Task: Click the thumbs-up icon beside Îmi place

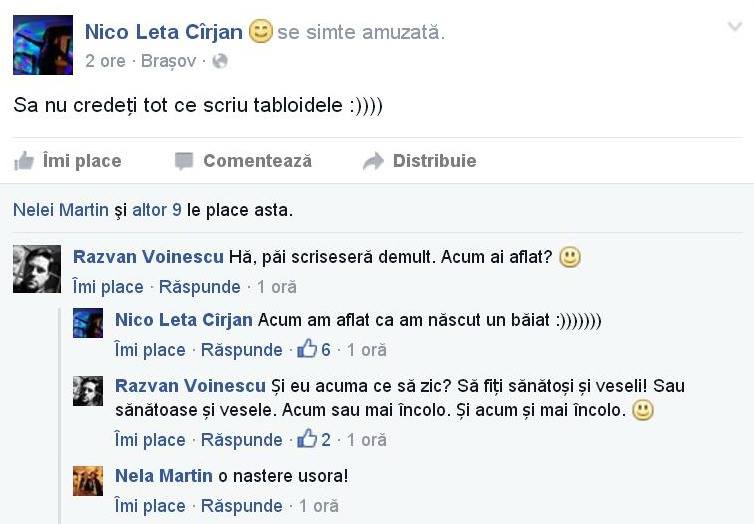Action: pos(24,161)
